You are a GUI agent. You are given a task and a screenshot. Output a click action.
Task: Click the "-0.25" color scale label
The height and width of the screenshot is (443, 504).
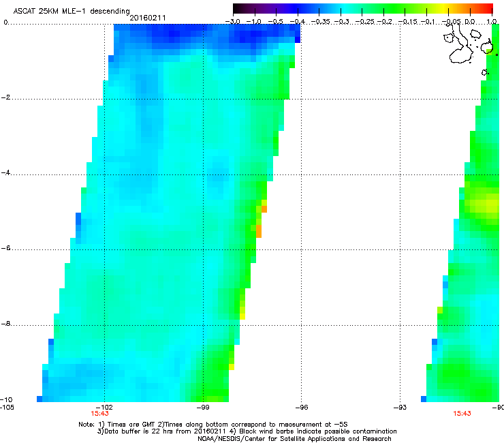pos(364,22)
